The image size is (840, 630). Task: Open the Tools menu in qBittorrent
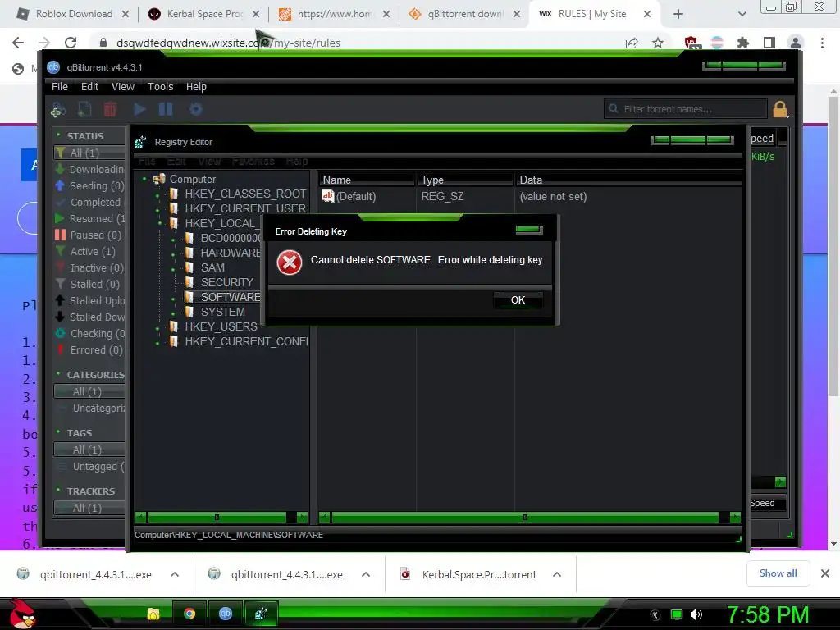(160, 87)
